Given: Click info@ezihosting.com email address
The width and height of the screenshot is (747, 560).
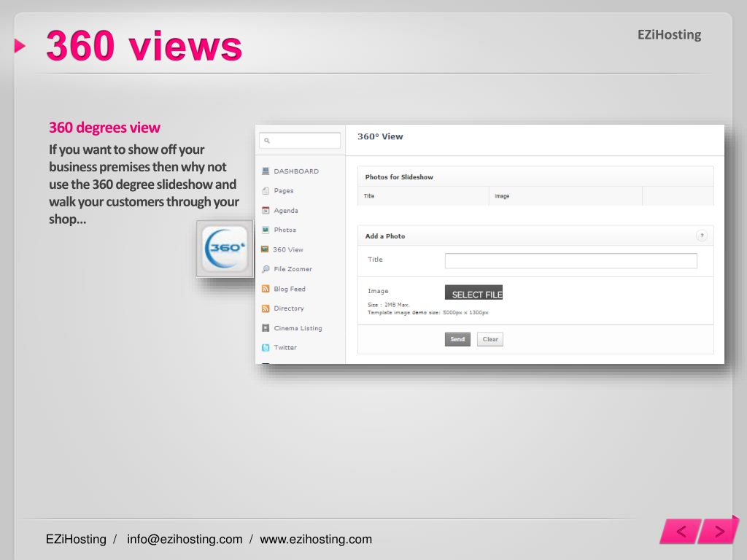Looking at the screenshot, I should click(185, 539).
